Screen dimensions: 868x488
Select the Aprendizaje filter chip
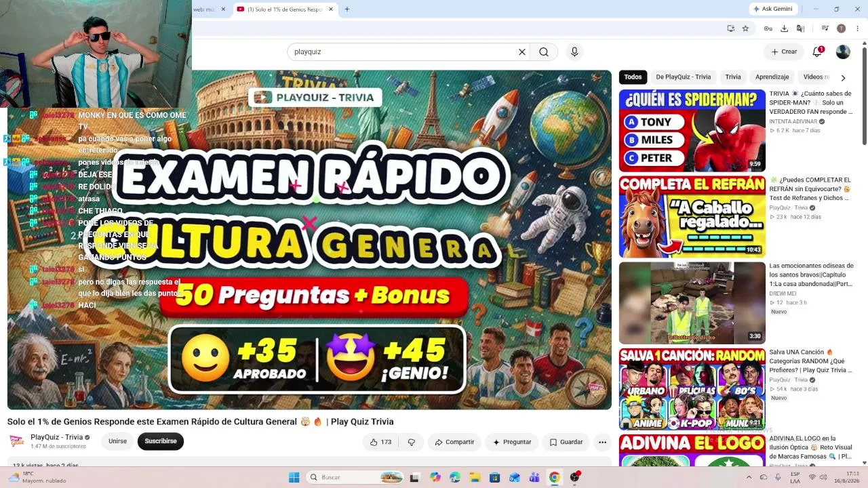(x=772, y=77)
